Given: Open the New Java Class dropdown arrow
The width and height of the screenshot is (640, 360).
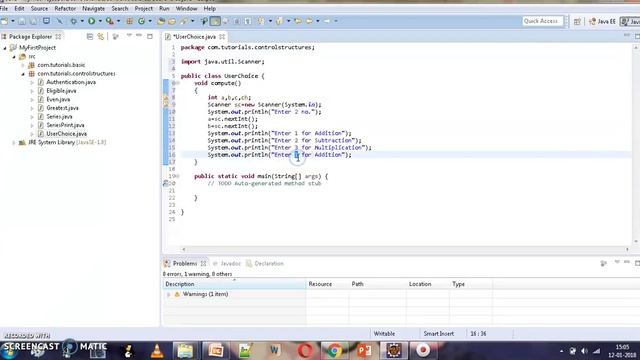Looking at the screenshot, I should tap(150, 21).
